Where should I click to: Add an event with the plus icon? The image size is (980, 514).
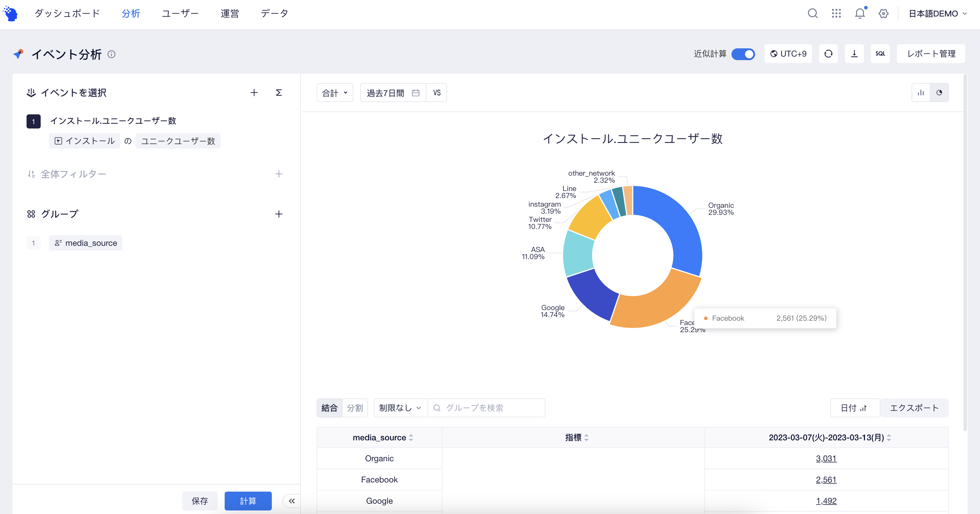tap(254, 93)
